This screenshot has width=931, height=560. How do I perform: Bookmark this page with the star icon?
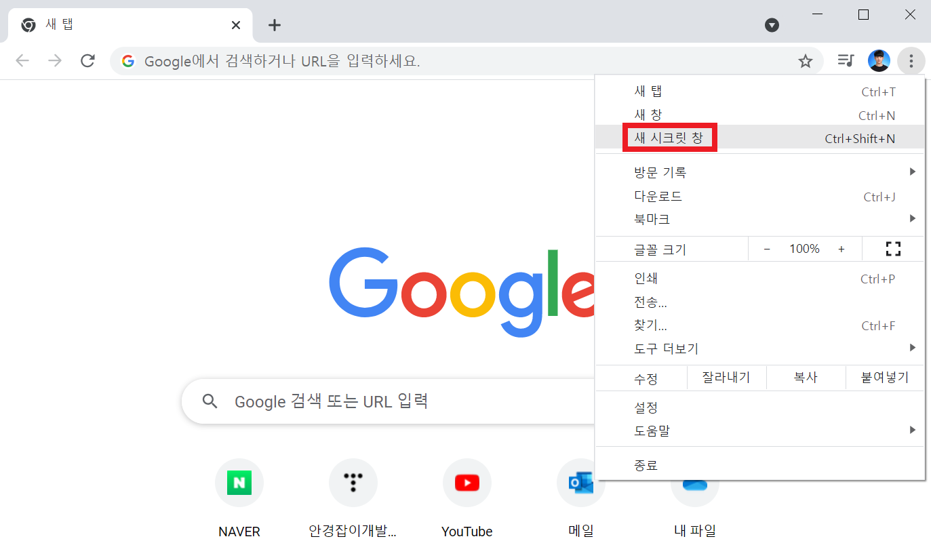805,62
